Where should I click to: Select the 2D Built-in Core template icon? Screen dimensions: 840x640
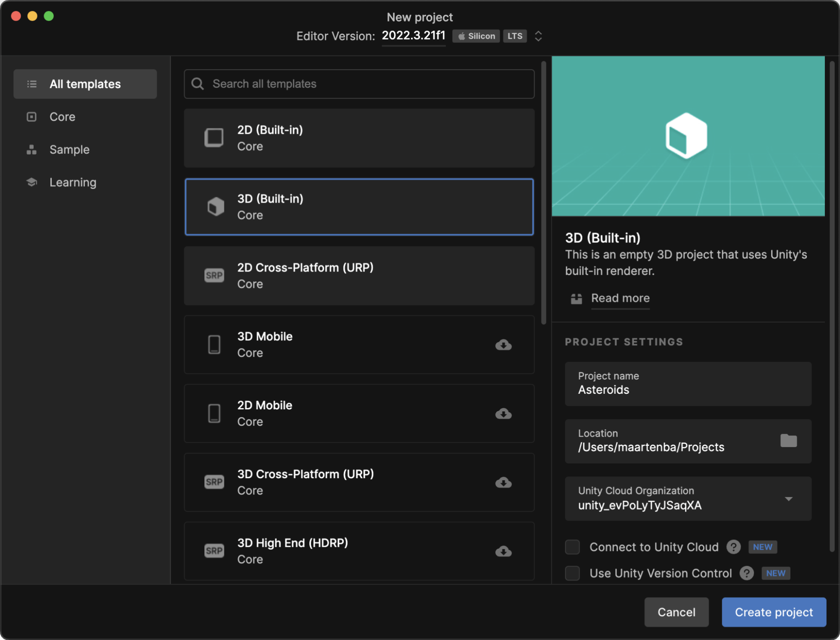tap(214, 137)
